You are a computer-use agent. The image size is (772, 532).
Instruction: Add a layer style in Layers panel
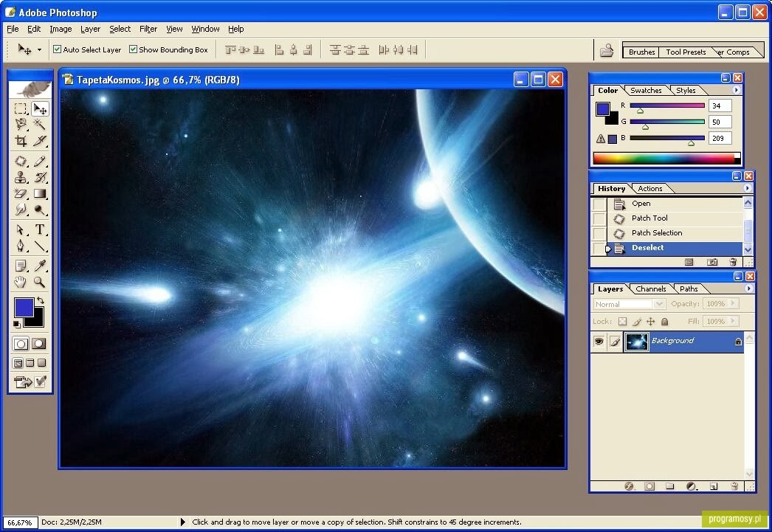coord(630,486)
